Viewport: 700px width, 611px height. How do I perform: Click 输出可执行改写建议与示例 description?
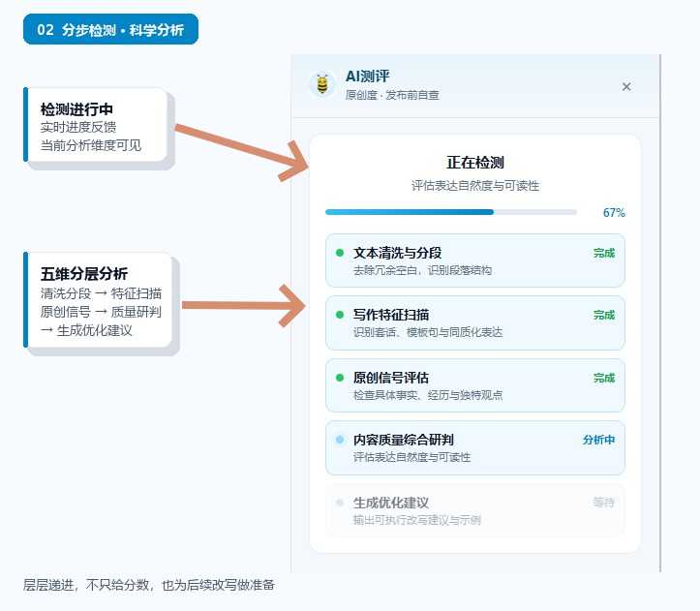pos(417,520)
